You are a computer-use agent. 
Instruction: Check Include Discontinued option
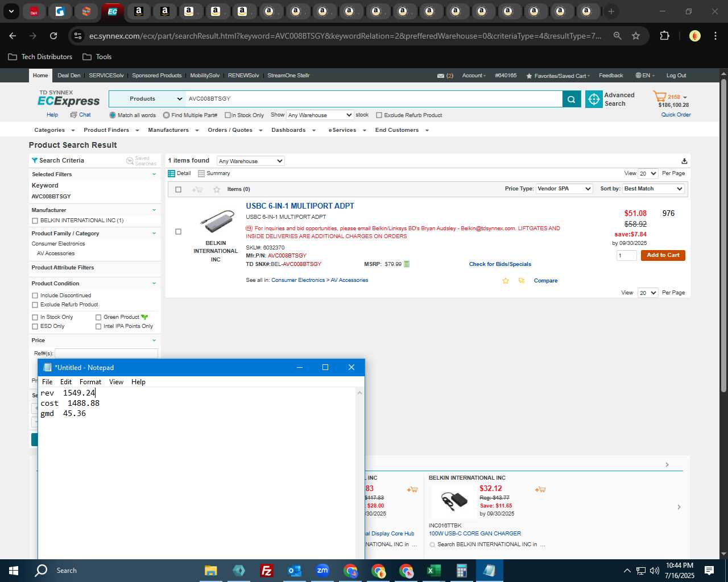(x=35, y=296)
